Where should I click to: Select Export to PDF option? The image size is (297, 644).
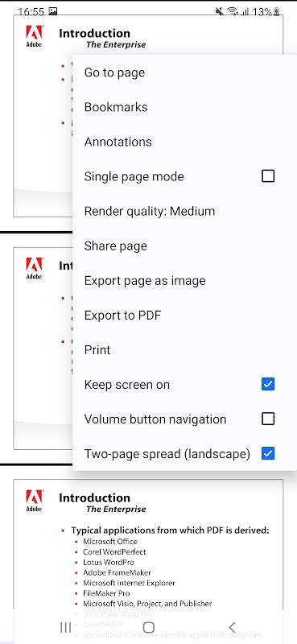coord(184,315)
